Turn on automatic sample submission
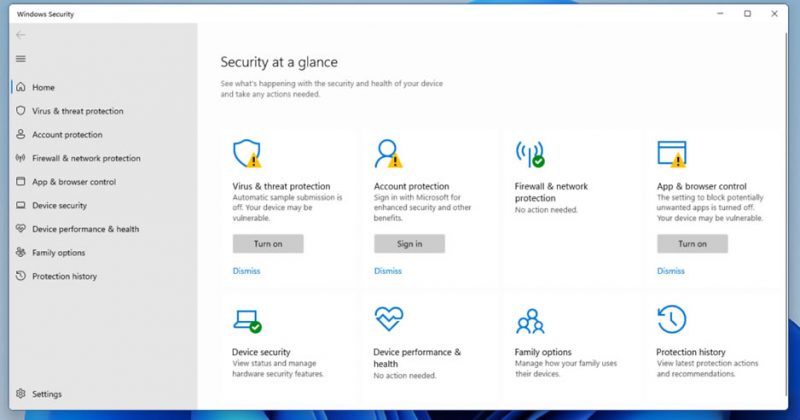 coord(268,244)
